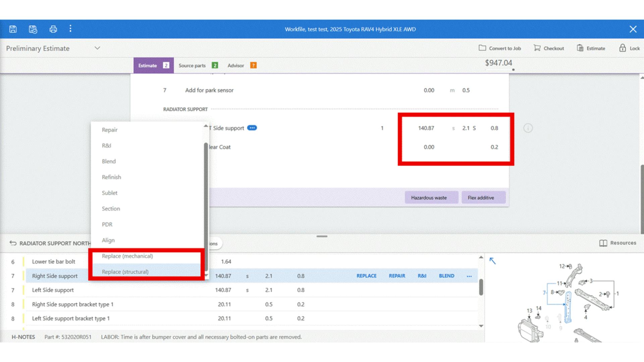Viewport: 644px width, 362px height.
Task: Open the Preliminary Estimate dropdown
Action: 97,48
